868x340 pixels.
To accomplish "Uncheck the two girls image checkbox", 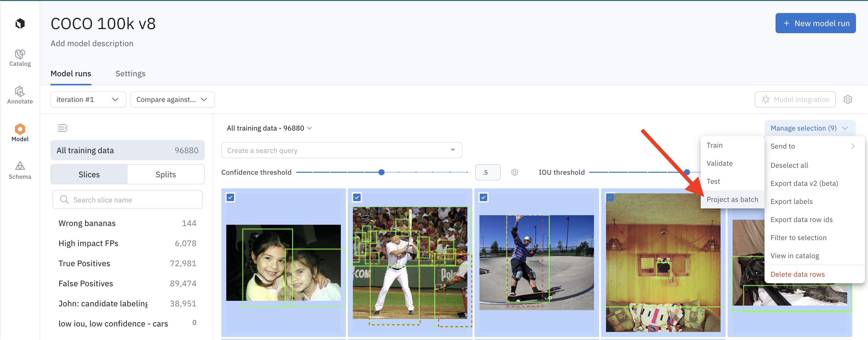I will pyautogui.click(x=231, y=197).
